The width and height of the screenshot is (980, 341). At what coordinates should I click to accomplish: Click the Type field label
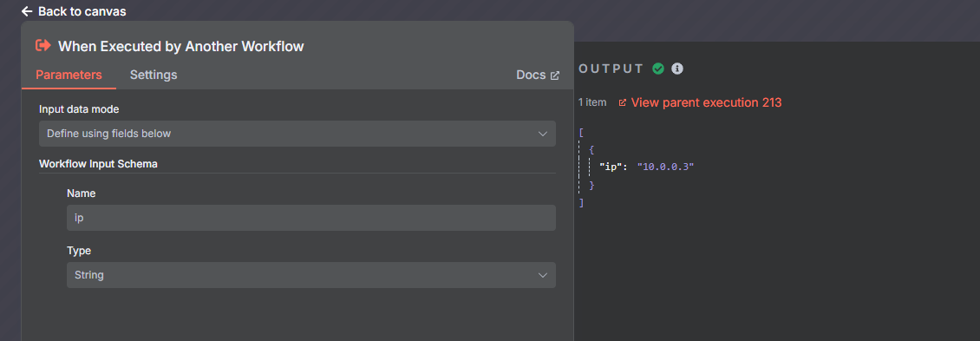[79, 251]
